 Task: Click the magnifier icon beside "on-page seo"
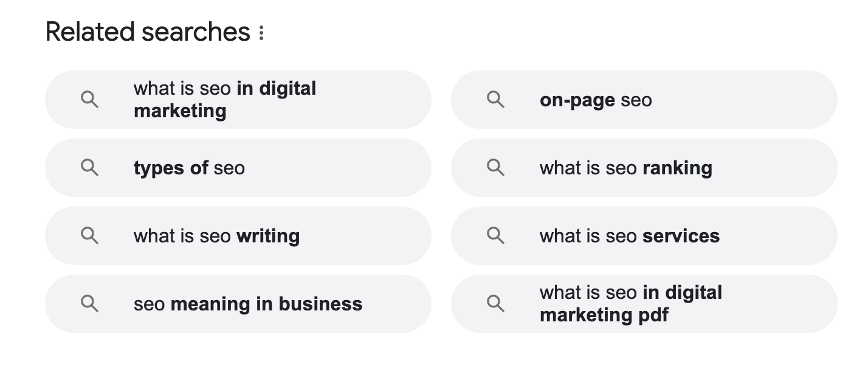495,99
